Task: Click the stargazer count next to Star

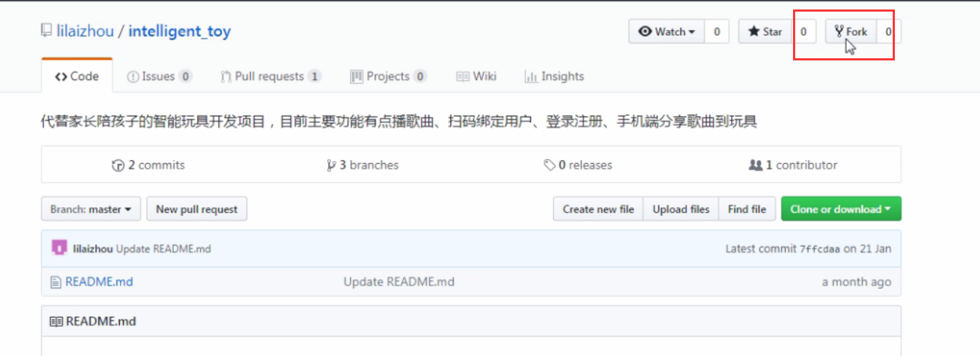Action: [803, 31]
